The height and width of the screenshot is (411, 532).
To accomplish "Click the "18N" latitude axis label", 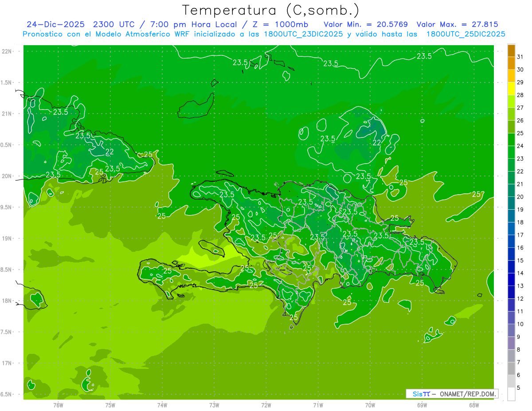I will [x=7, y=301].
